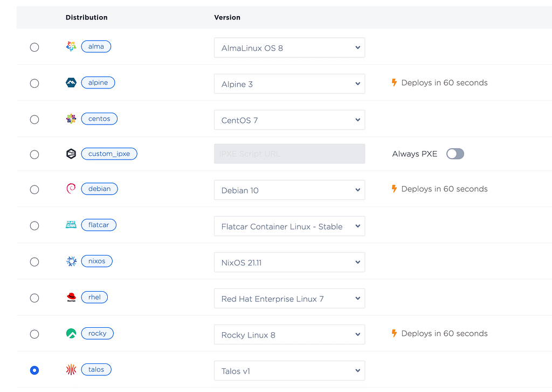The height and width of the screenshot is (392, 552).
Task: Click the iPXE Script URL input field
Action: (x=289, y=154)
